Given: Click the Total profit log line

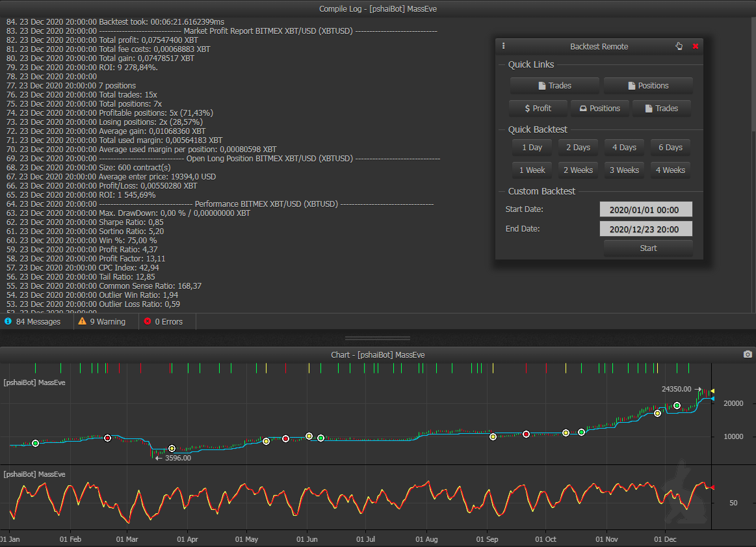Looking at the screenshot, I should [x=102, y=40].
